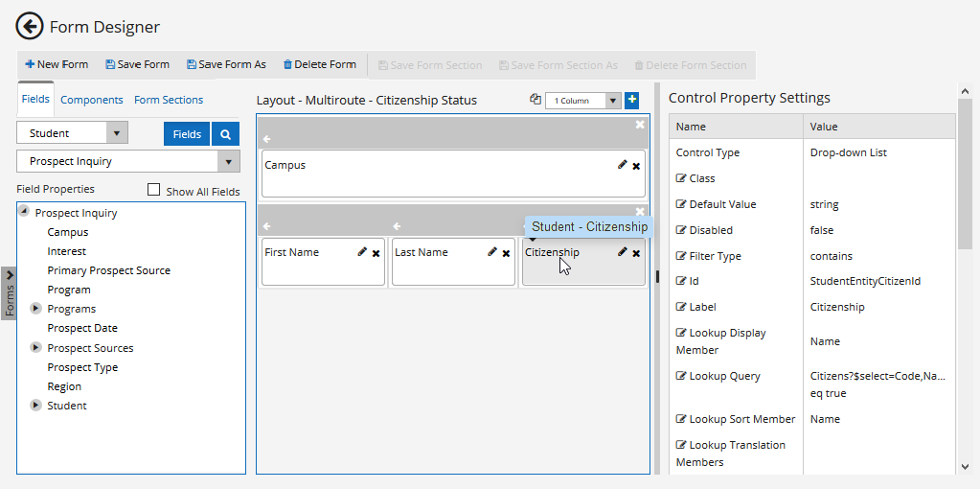
Task: Click the search magnifier button
Action: click(226, 134)
